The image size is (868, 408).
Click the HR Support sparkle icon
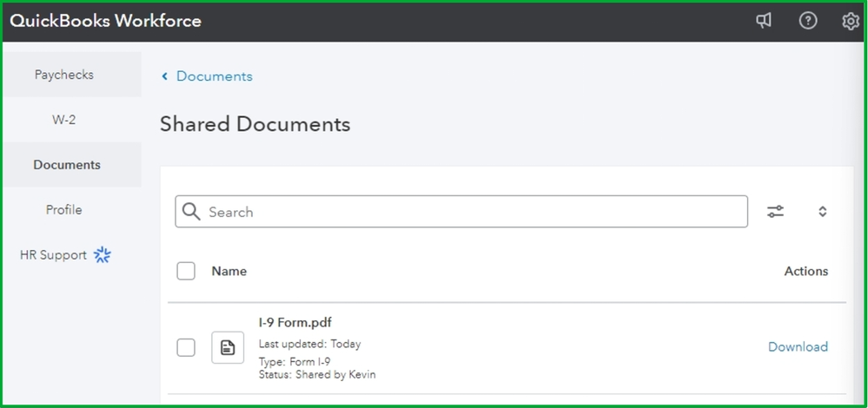tap(103, 254)
